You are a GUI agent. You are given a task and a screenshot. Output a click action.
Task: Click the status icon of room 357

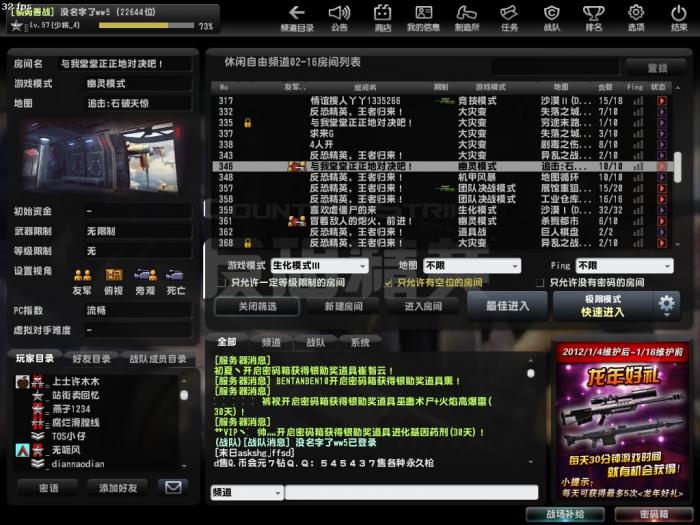click(662, 188)
